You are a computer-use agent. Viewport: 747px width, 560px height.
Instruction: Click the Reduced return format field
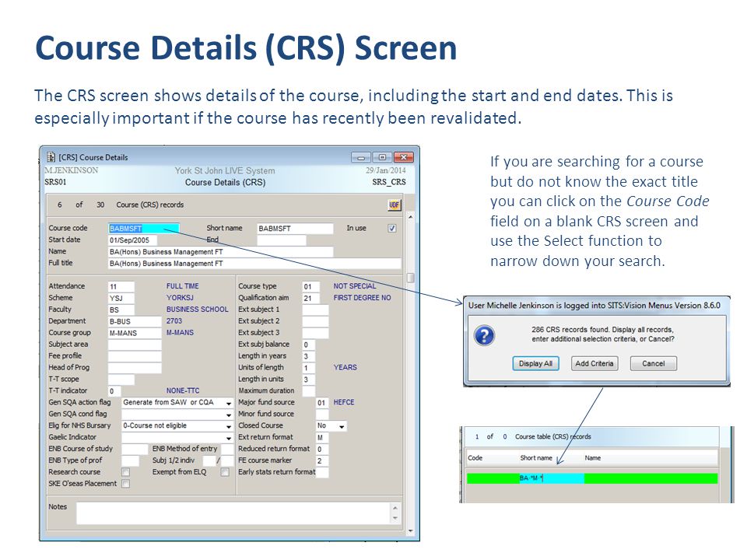322,450
